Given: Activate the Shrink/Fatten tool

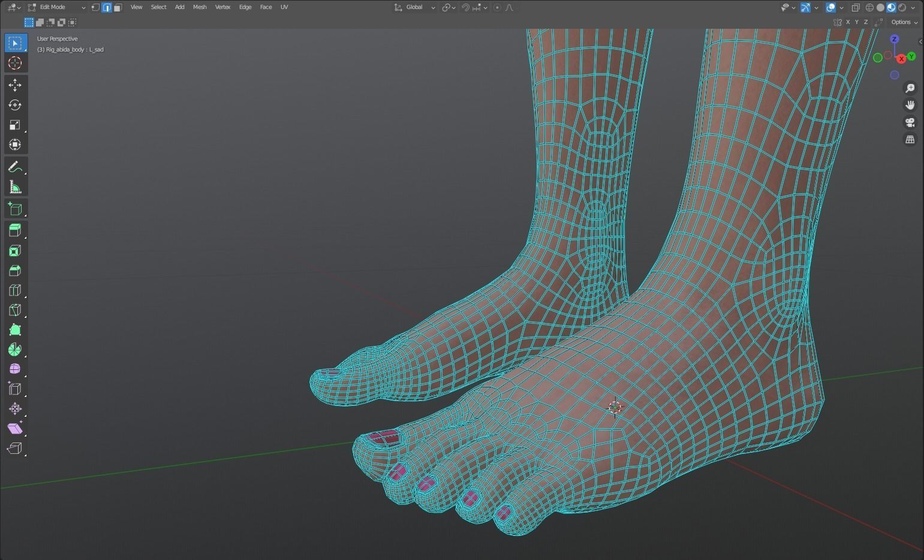Looking at the screenshot, I should pos(15,408).
